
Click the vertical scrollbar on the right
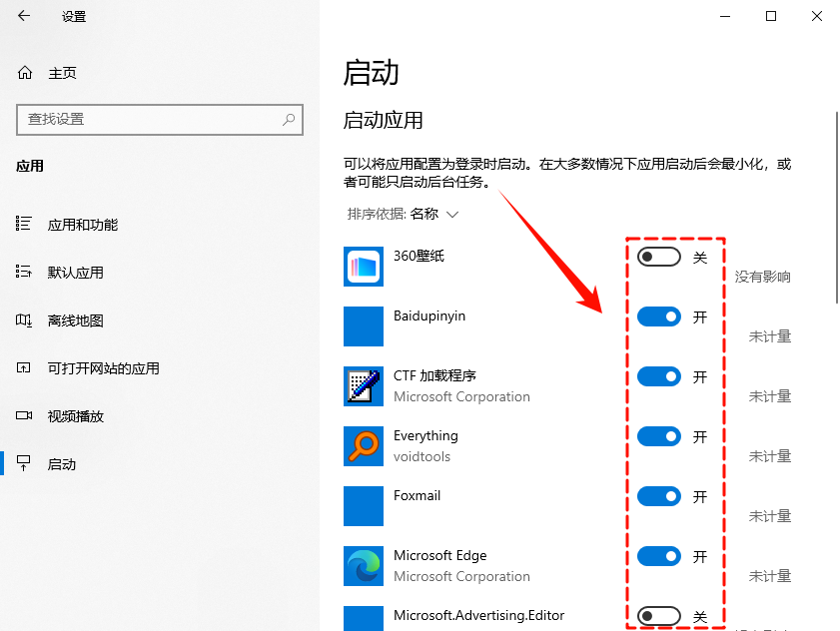coord(836,208)
